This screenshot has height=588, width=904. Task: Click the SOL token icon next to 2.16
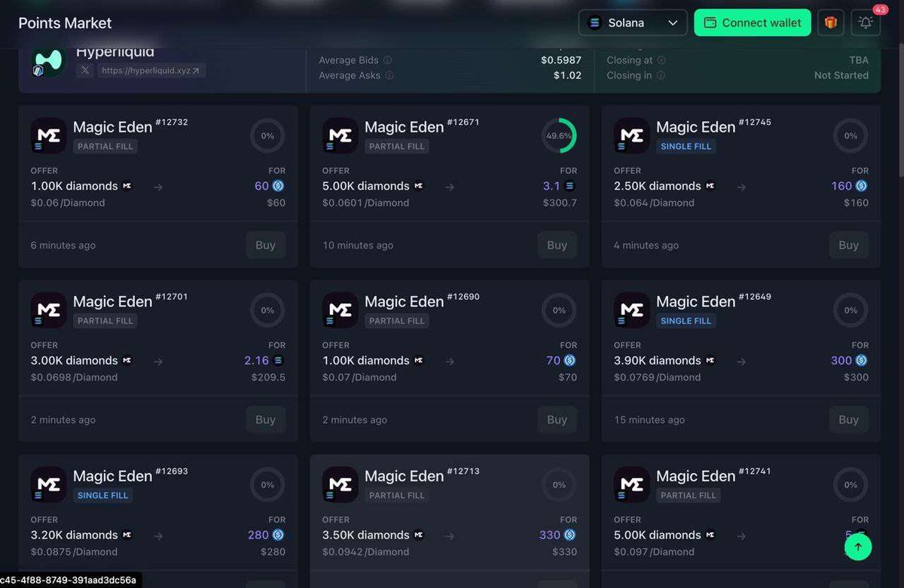279,361
